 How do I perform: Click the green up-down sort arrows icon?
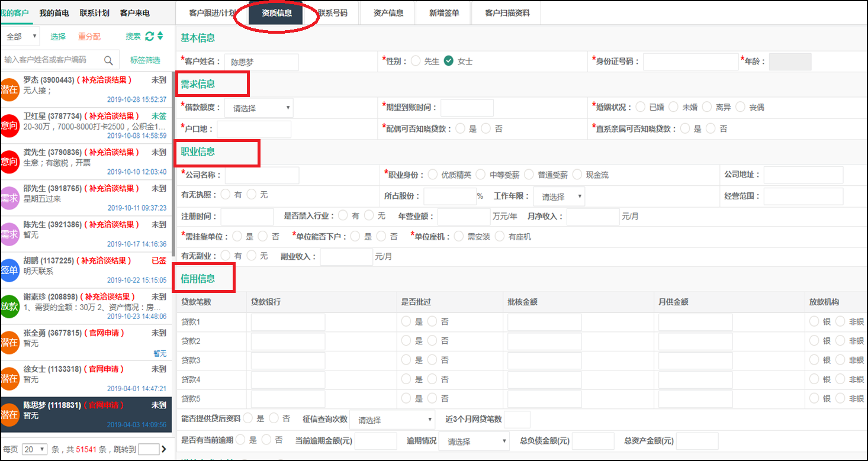(160, 37)
